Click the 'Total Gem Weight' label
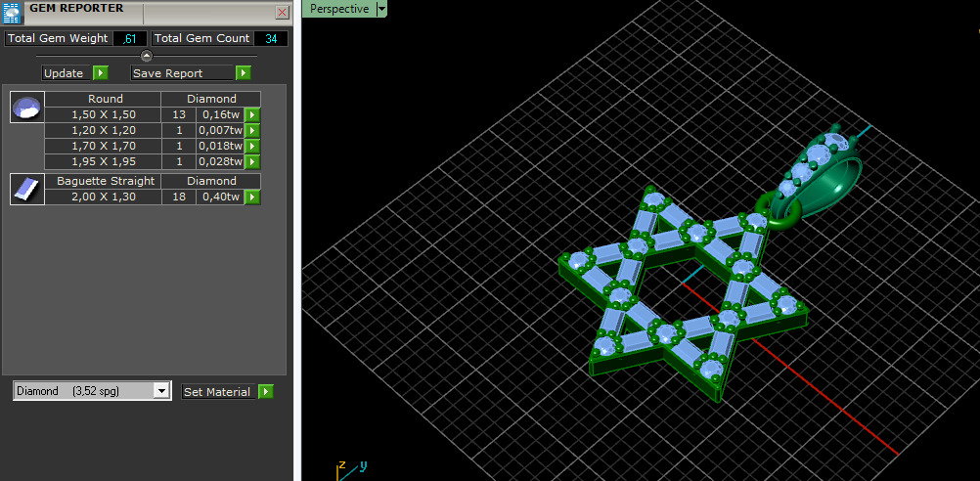 point(58,39)
